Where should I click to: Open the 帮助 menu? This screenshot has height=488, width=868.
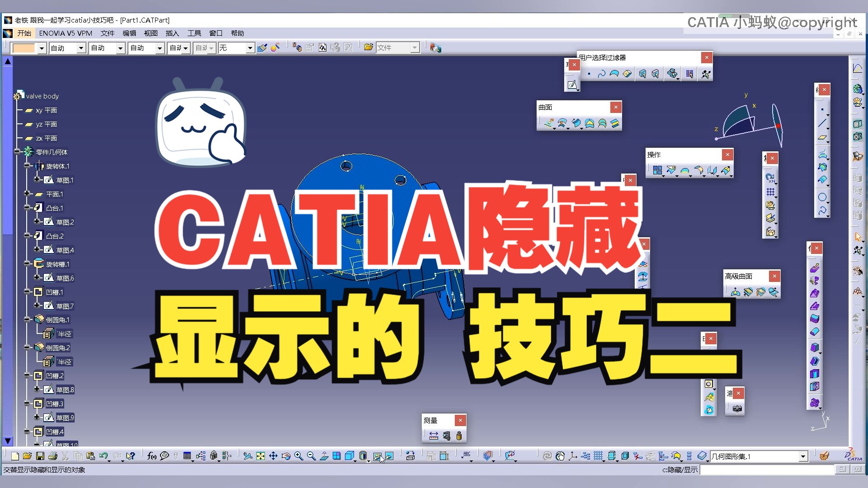(237, 33)
